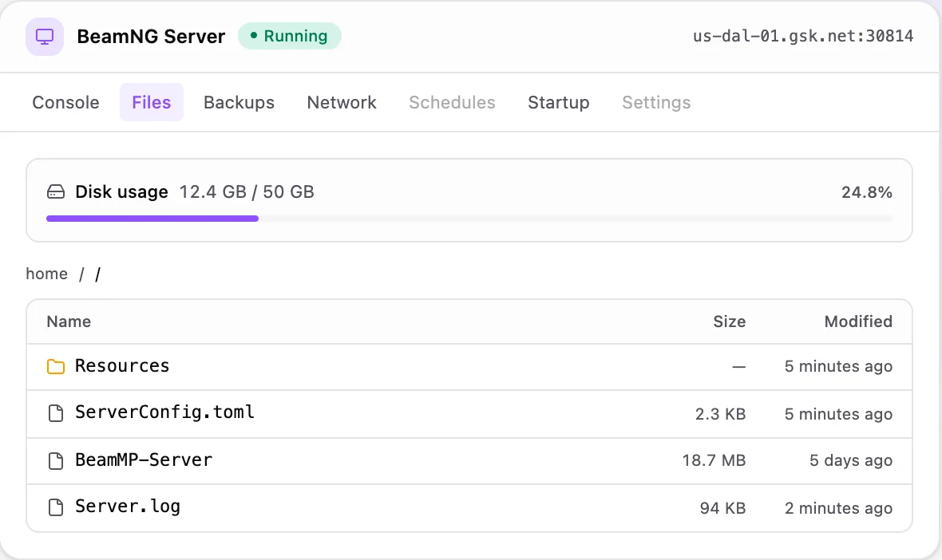Go to the Network tab
942x560 pixels.
pos(342,103)
